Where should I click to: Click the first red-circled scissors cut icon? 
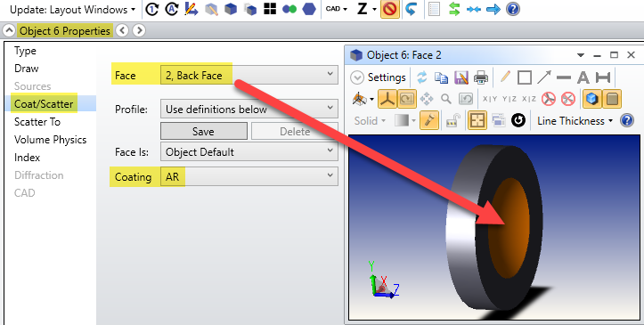(x=549, y=99)
